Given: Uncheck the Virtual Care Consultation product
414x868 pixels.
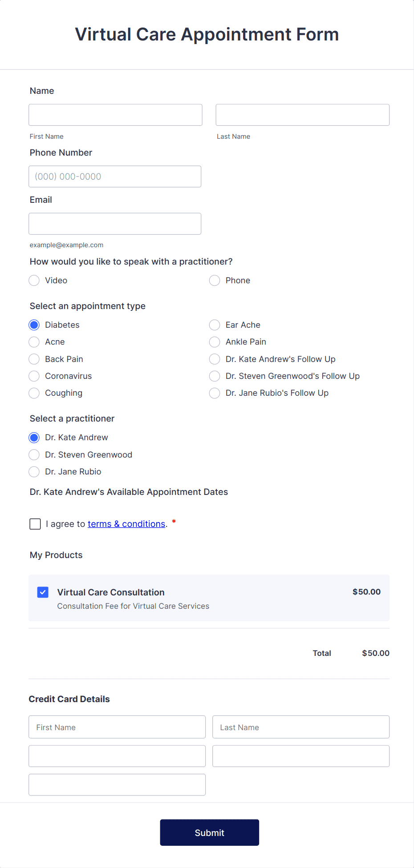Looking at the screenshot, I should coord(43,592).
